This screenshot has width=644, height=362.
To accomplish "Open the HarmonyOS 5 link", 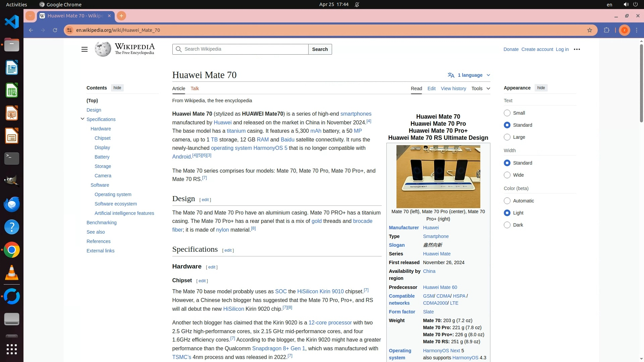I will point(270,148).
